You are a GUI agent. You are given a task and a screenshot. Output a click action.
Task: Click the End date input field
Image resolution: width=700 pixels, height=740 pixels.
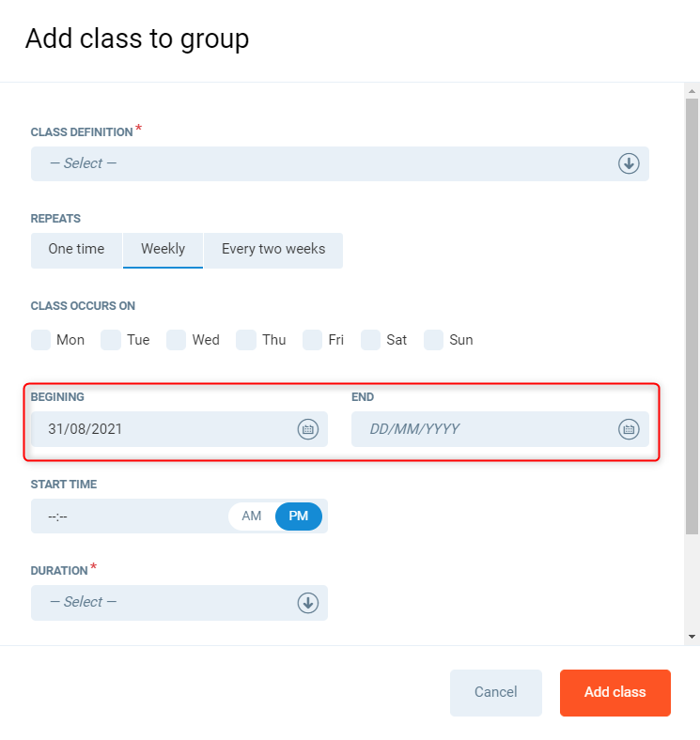point(484,429)
